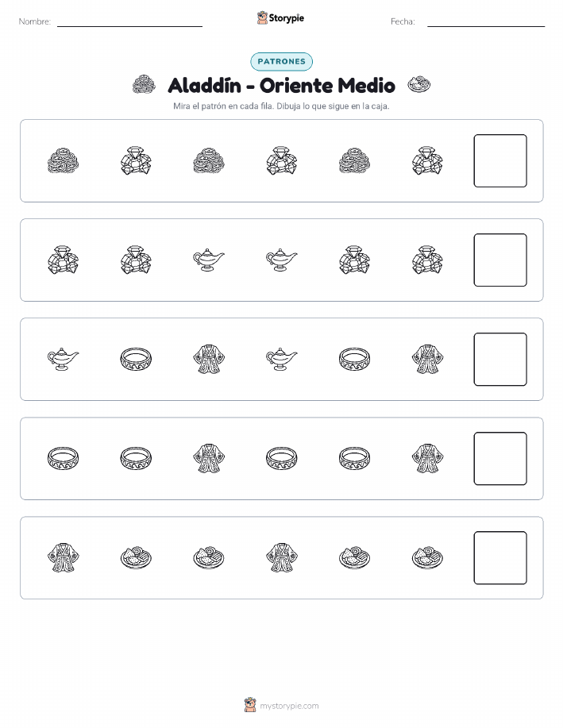The width and height of the screenshot is (563, 728).
Task: Click the coin pile icon beside the title
Action: (x=144, y=85)
